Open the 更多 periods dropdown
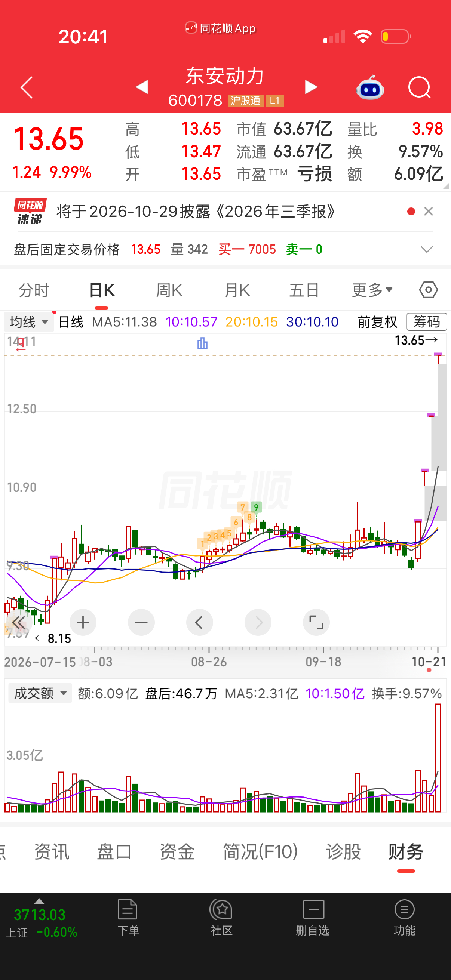The image size is (451, 980). click(x=372, y=290)
